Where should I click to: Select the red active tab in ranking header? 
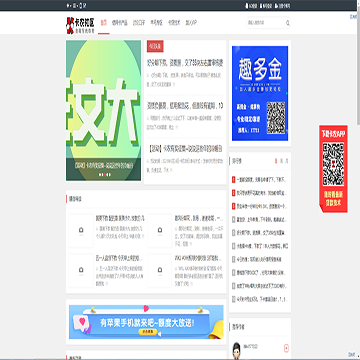(x=276, y=161)
